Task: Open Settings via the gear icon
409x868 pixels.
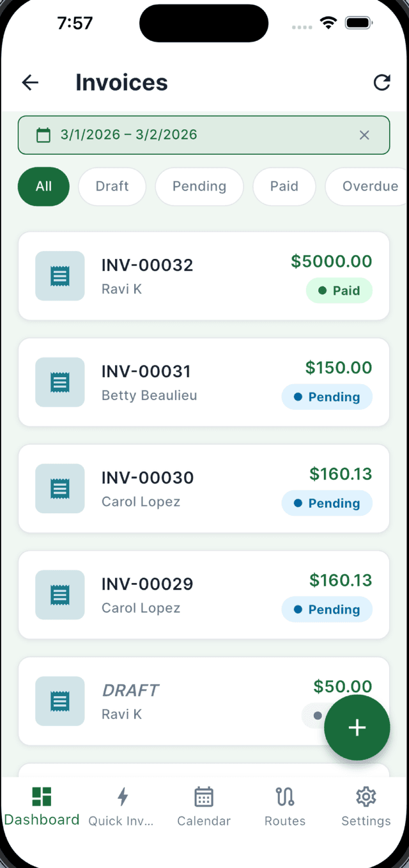Action: [x=366, y=796]
